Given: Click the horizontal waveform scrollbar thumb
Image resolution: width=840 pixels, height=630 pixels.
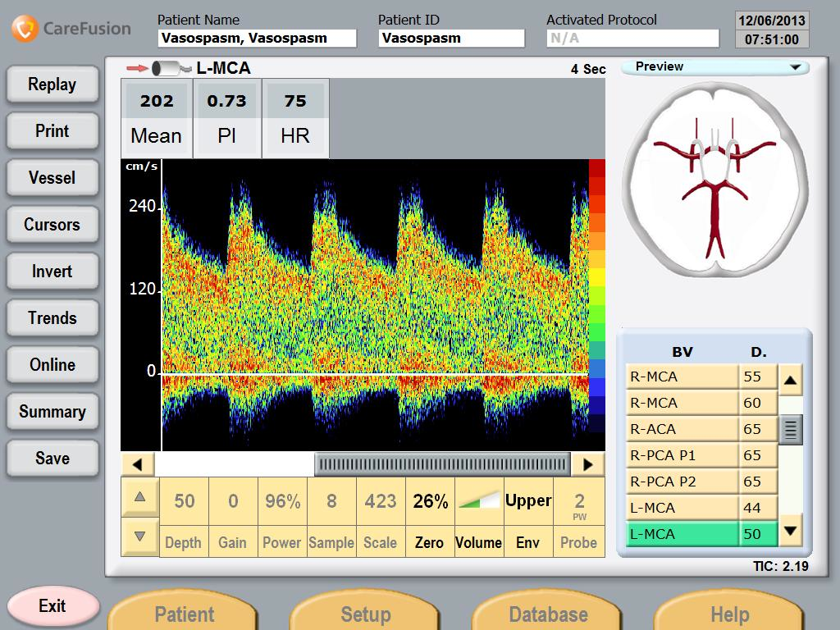Looking at the screenshot, I should click(x=443, y=464).
